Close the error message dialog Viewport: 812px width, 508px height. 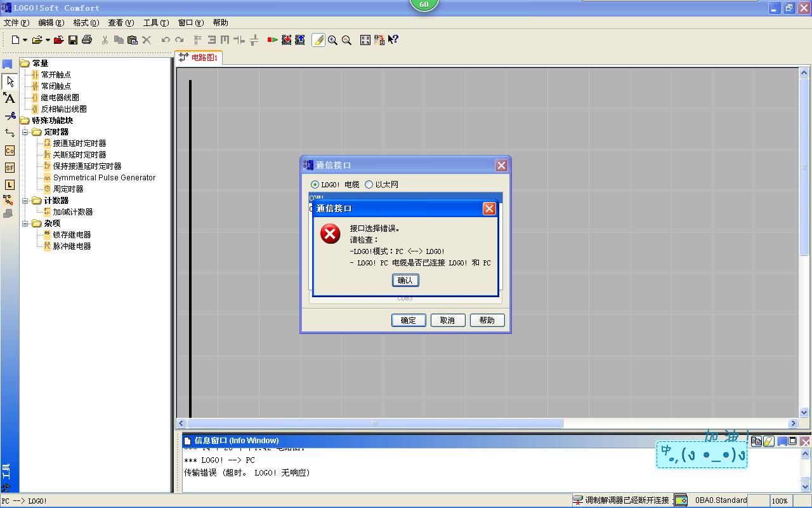[489, 208]
